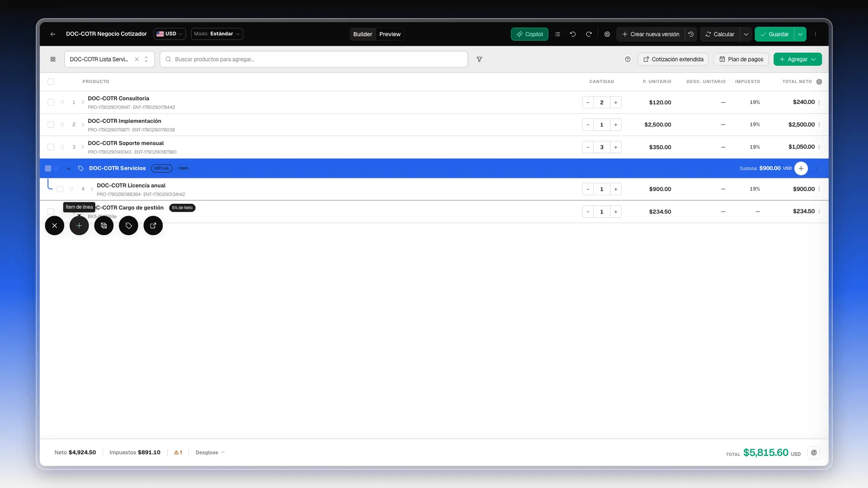
Task: Increase quantity for DOC-COTR Soporte mensual
Action: [x=616, y=147]
